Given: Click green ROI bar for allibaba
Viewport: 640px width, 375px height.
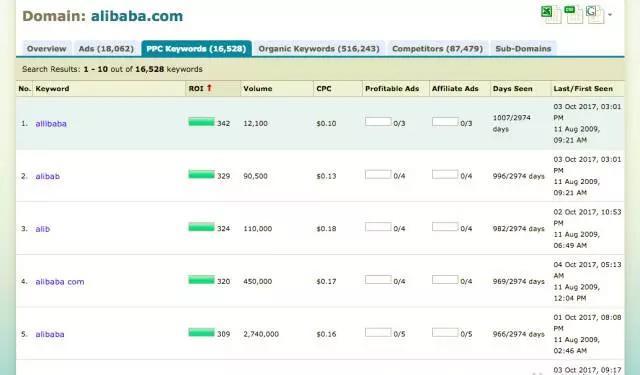Looking at the screenshot, I should click(x=201, y=122).
